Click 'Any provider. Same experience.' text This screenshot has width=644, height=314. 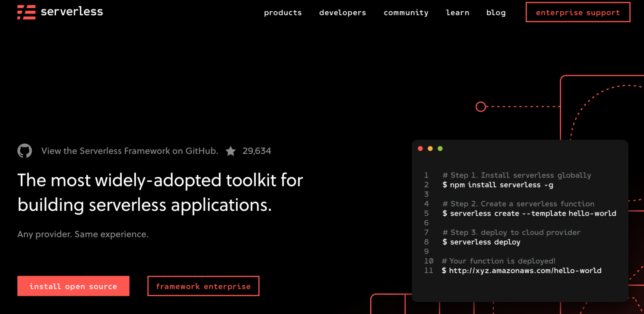click(83, 234)
